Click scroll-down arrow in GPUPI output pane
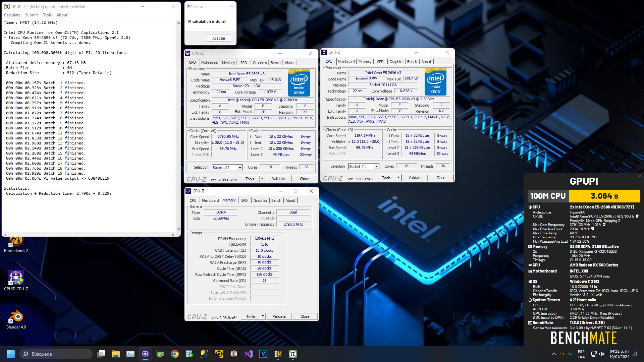The width and height of the screenshot is (644, 362). pos(178,229)
